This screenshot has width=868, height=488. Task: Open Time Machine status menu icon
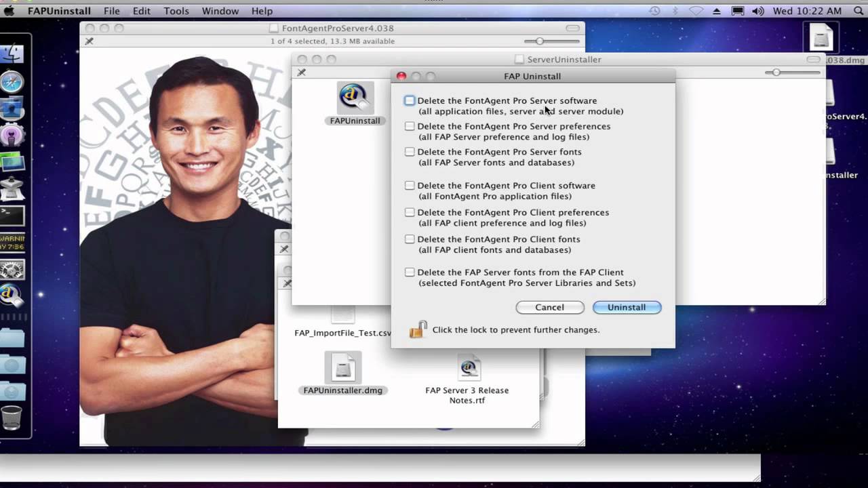point(654,11)
